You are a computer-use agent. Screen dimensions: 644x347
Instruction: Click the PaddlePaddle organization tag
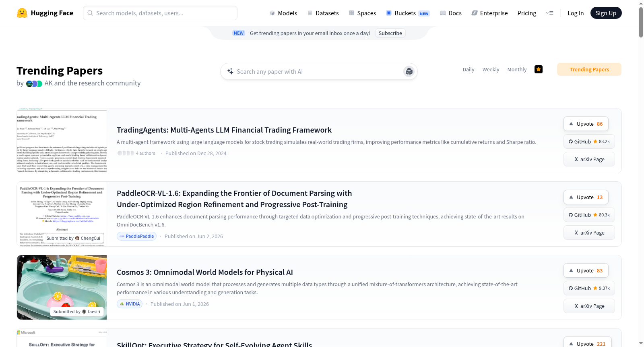(136, 236)
